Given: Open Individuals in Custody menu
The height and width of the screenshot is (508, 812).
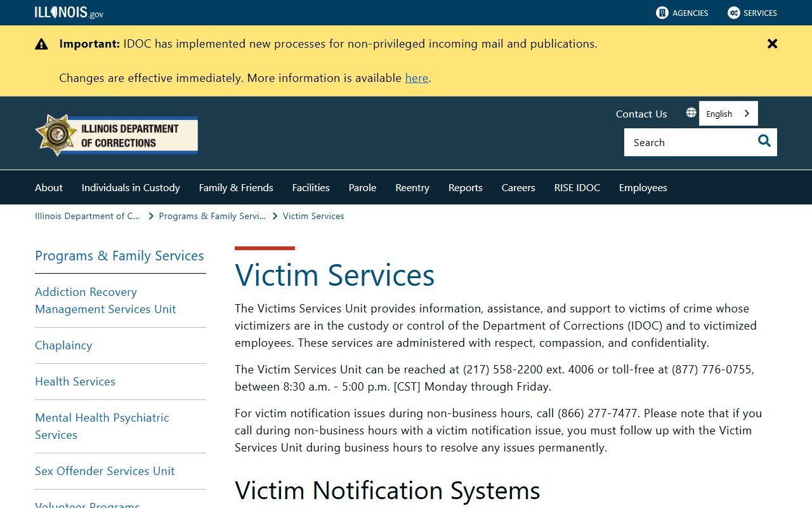Looking at the screenshot, I should click(x=131, y=187).
